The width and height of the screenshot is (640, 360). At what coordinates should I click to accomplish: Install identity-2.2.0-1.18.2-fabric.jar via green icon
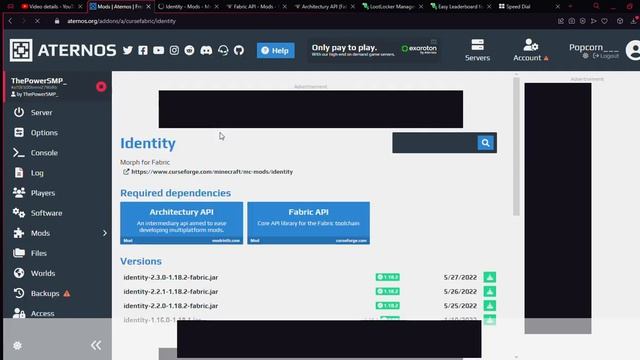490,306
